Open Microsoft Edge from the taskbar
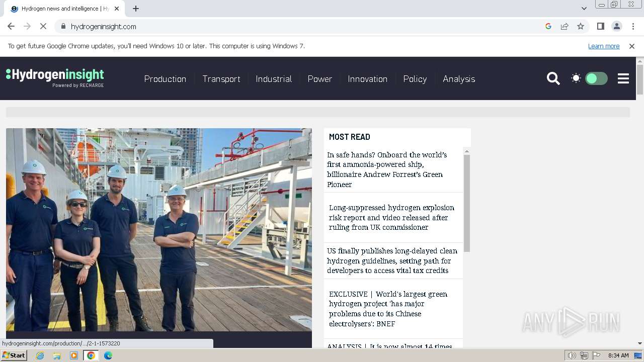This screenshot has height=362, width=644. tap(108, 355)
